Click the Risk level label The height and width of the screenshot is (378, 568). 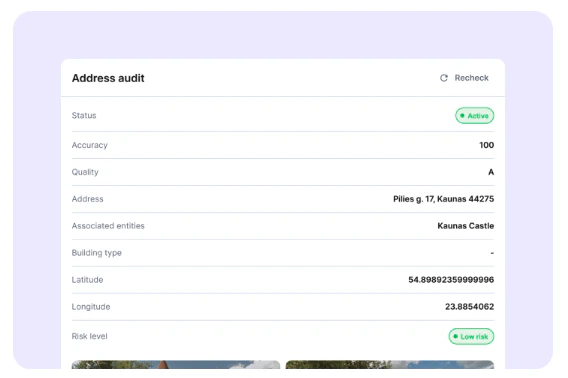click(89, 336)
